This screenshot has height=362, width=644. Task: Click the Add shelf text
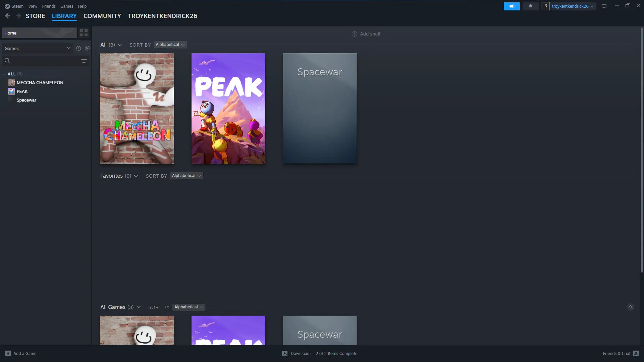tap(370, 34)
